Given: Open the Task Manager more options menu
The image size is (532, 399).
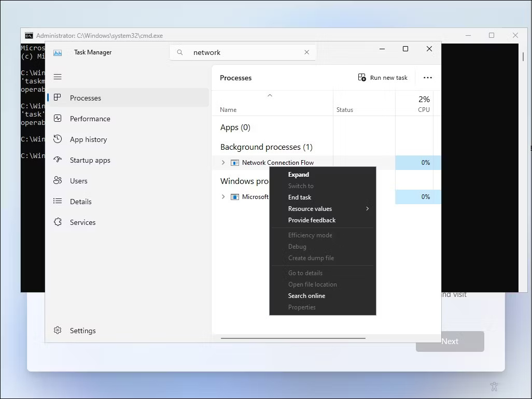Looking at the screenshot, I should 427,77.
